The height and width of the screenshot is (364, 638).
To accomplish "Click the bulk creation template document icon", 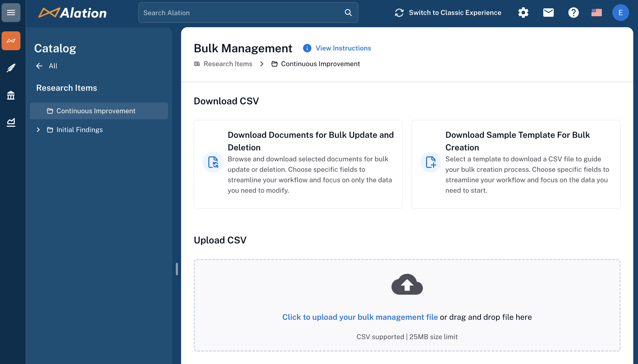I will tap(431, 162).
